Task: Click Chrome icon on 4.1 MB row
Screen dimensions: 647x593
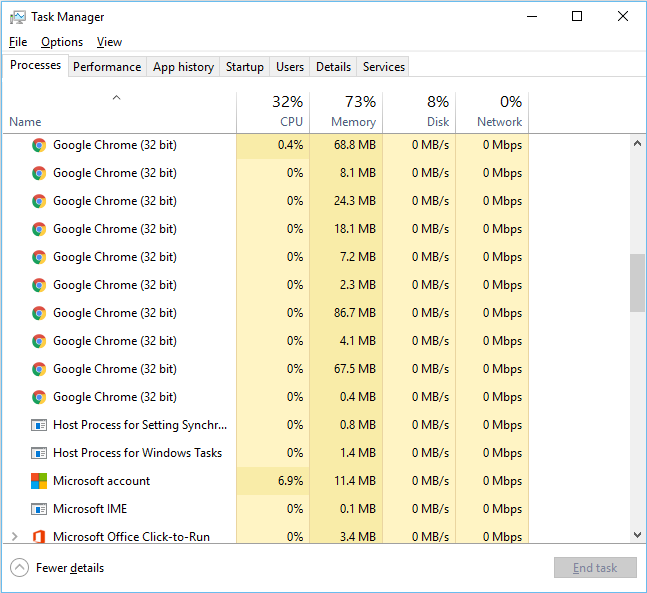Action: pos(39,342)
